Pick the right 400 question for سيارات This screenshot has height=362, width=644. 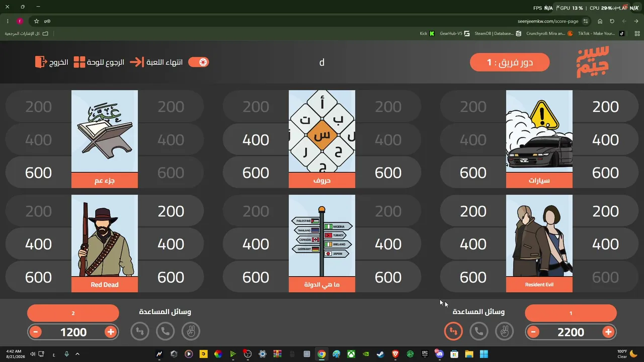click(605, 140)
